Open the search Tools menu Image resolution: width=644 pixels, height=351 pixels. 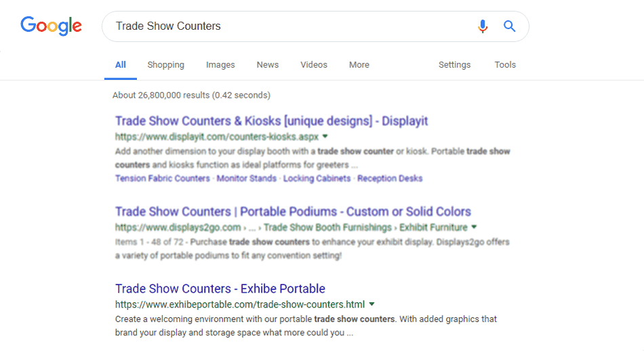pyautogui.click(x=505, y=65)
